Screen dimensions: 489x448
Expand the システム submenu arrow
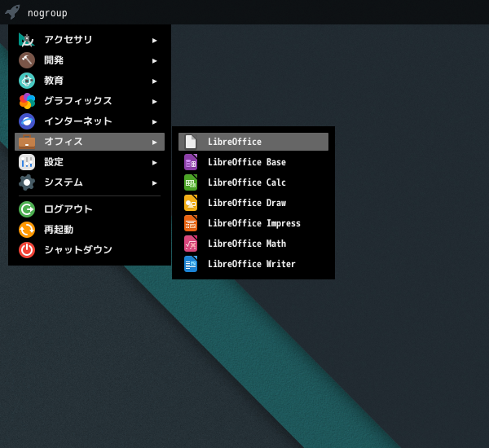pyautogui.click(x=154, y=183)
